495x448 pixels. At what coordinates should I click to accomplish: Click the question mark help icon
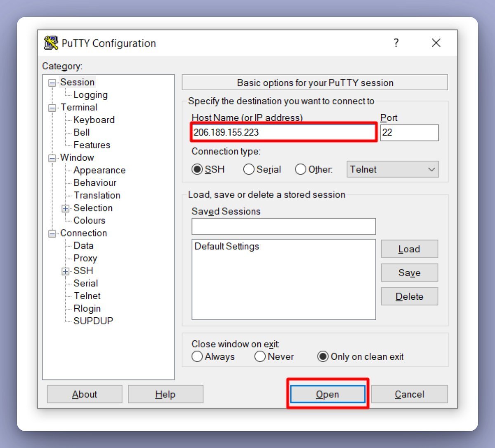coord(396,43)
